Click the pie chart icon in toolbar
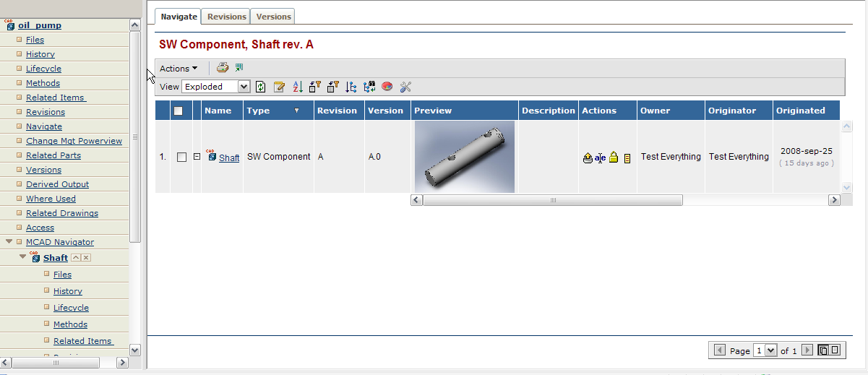The height and width of the screenshot is (375, 868). coord(387,87)
